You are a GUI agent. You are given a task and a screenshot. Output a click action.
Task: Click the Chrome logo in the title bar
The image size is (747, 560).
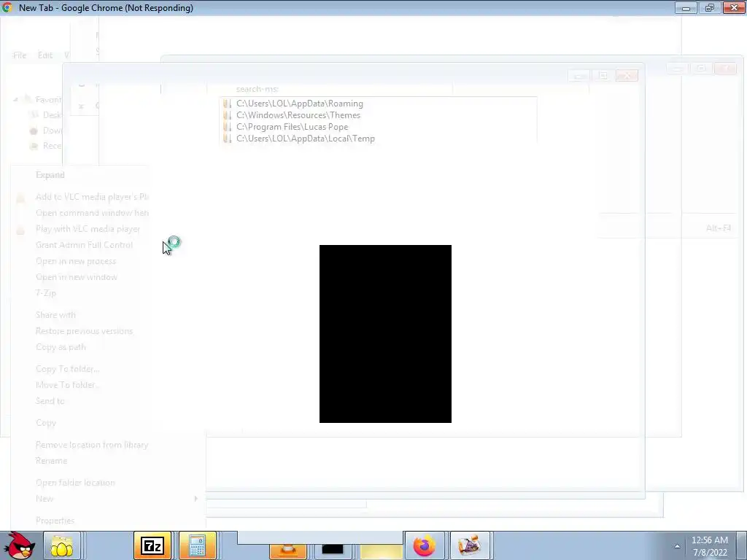(x=7, y=7)
